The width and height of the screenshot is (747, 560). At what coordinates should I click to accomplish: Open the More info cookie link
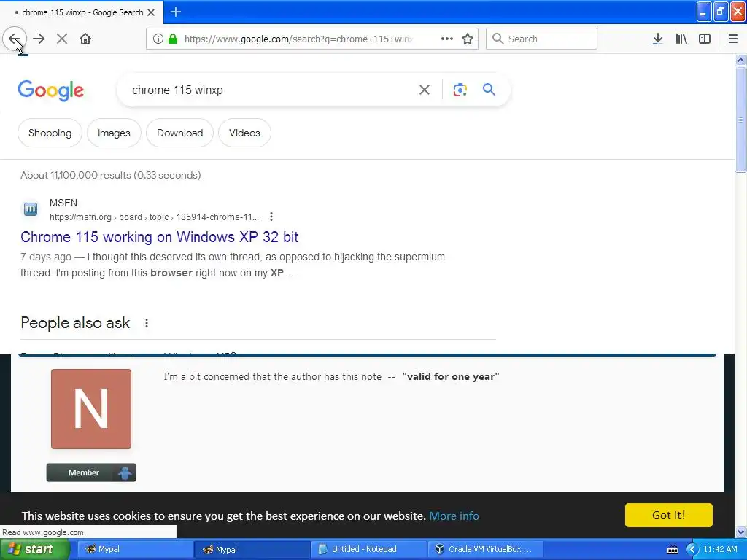[454, 516]
